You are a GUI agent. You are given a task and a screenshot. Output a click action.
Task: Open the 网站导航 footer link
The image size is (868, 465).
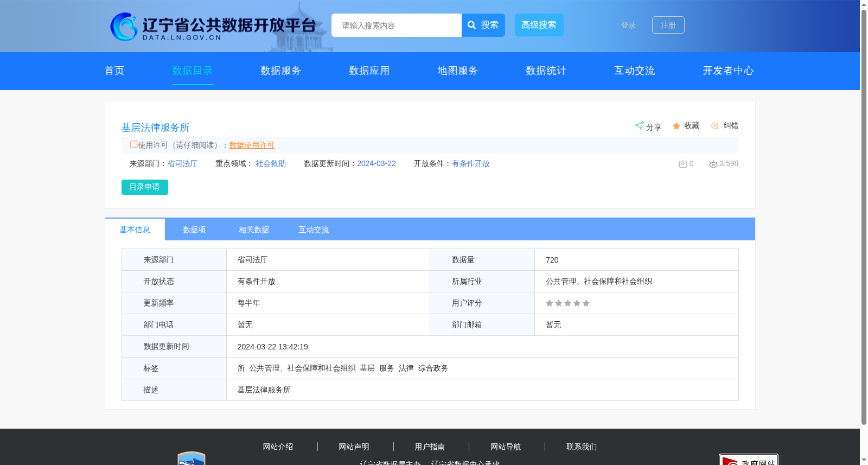tap(506, 447)
